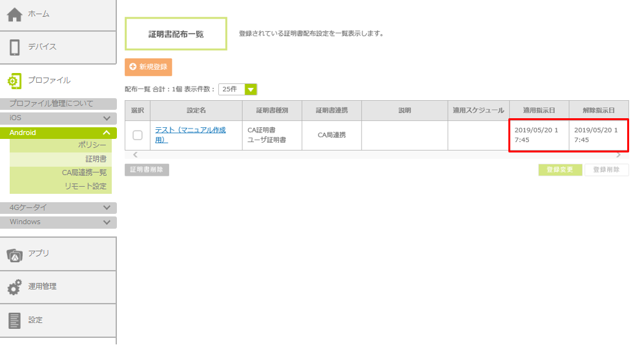The width and height of the screenshot is (644, 345).
Task: Click the Home house icon
Action: (x=14, y=14)
